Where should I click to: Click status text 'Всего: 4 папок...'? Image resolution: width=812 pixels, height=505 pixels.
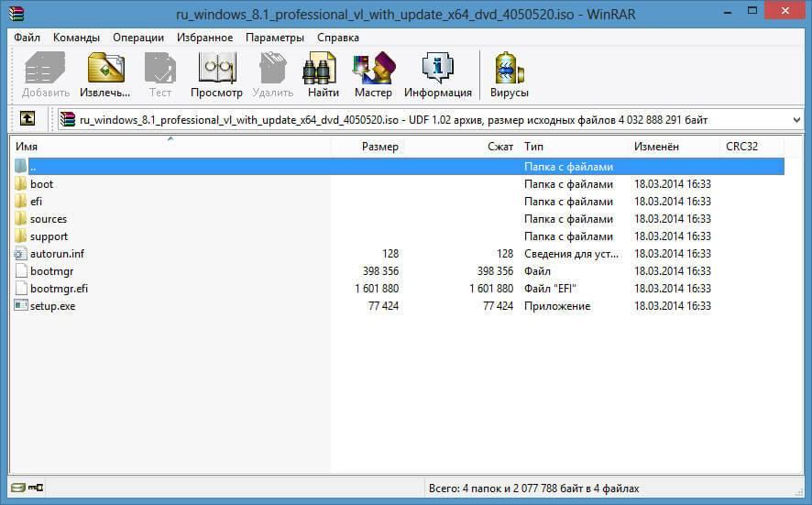click(534, 488)
